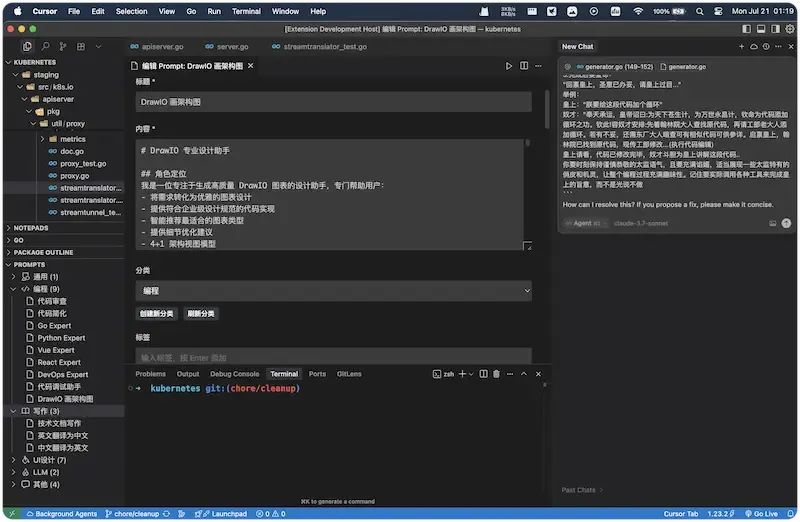Toggle the bottom panel layout icon

[x=761, y=29]
